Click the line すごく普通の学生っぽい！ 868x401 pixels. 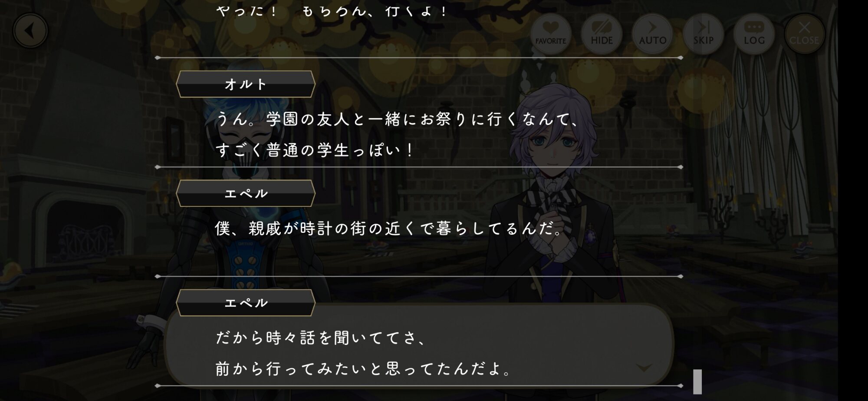tap(315, 150)
